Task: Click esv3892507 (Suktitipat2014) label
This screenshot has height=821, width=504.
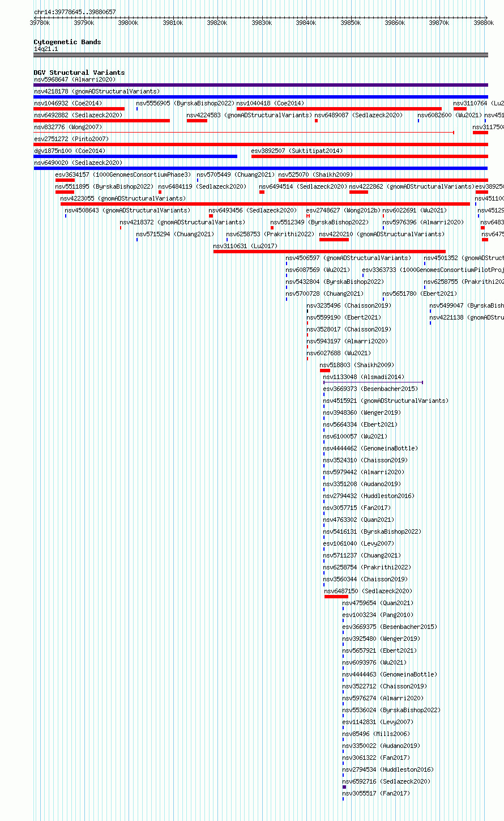Action: [x=297, y=151]
